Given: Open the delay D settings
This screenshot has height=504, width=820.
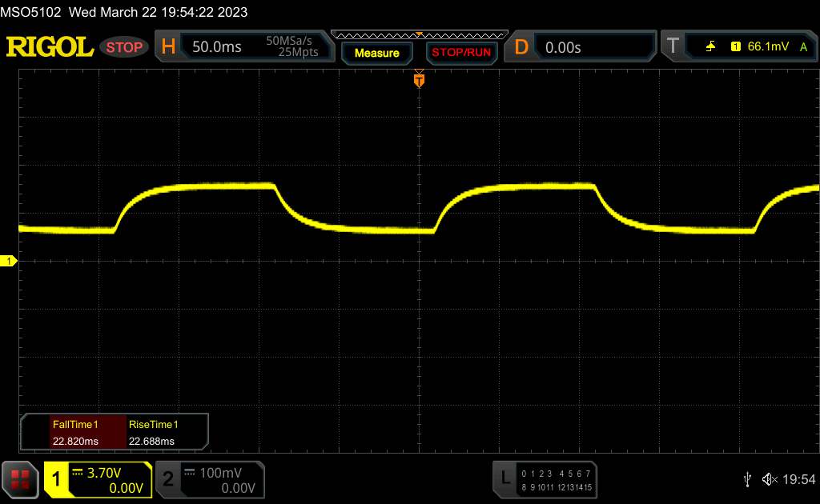Looking at the screenshot, I should [x=521, y=47].
